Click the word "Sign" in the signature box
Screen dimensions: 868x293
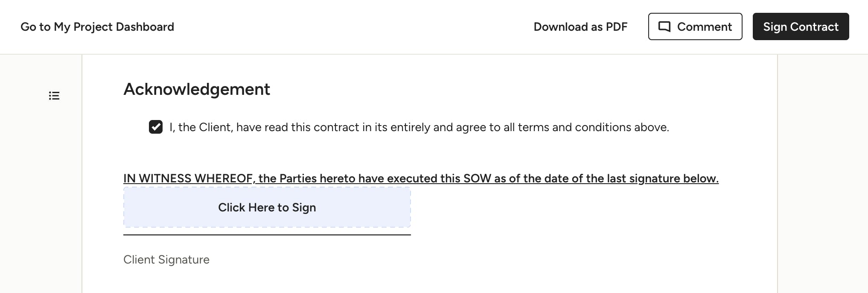tap(304, 208)
